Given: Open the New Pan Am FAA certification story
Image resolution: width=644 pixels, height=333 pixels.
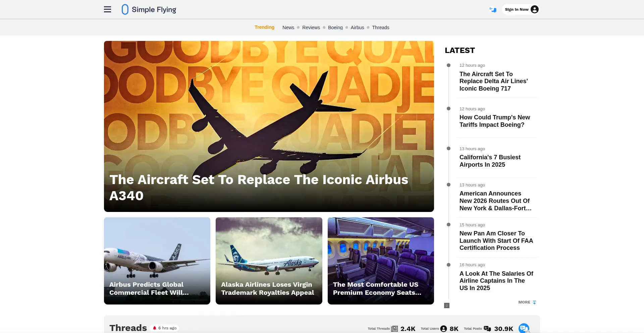Looking at the screenshot, I should [496, 240].
